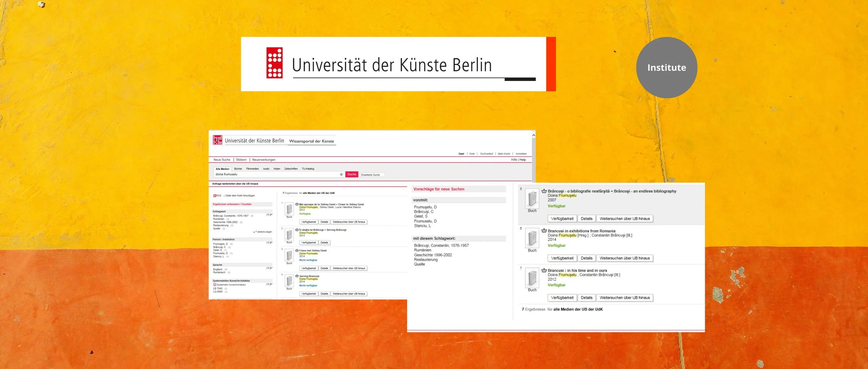Open Details for 'Serving Brancusi'
The height and width of the screenshot is (369, 868).
pos(325,294)
